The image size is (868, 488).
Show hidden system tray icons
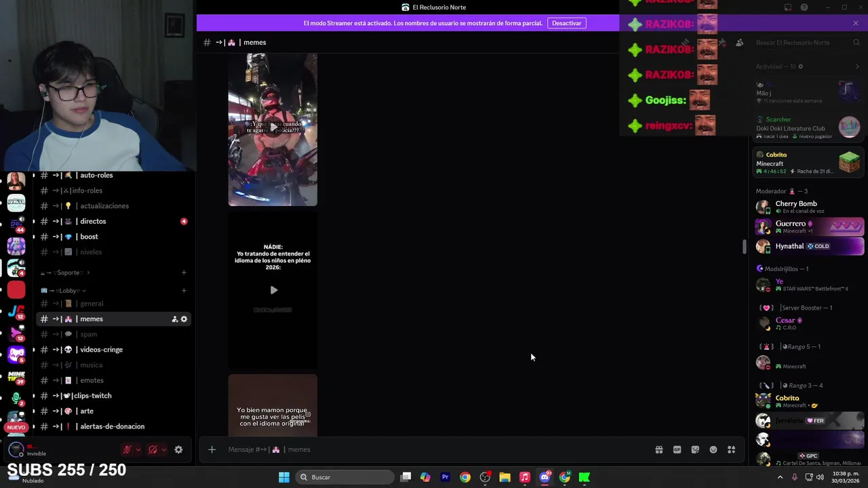pyautogui.click(x=779, y=477)
